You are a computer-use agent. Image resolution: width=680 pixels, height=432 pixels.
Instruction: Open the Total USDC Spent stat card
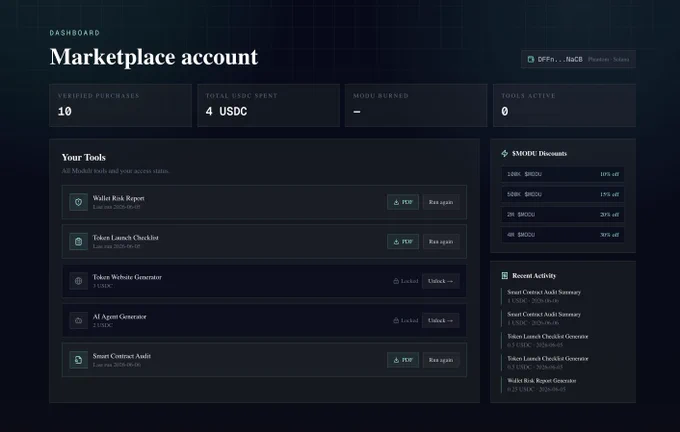click(x=268, y=105)
